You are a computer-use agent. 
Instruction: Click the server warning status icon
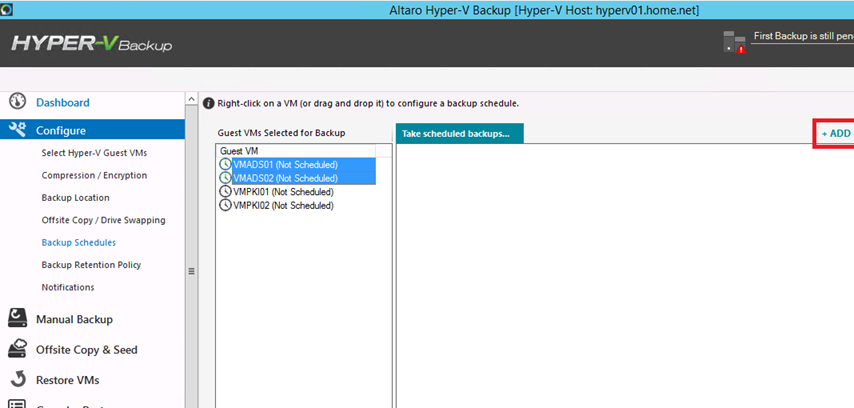pyautogui.click(x=734, y=42)
